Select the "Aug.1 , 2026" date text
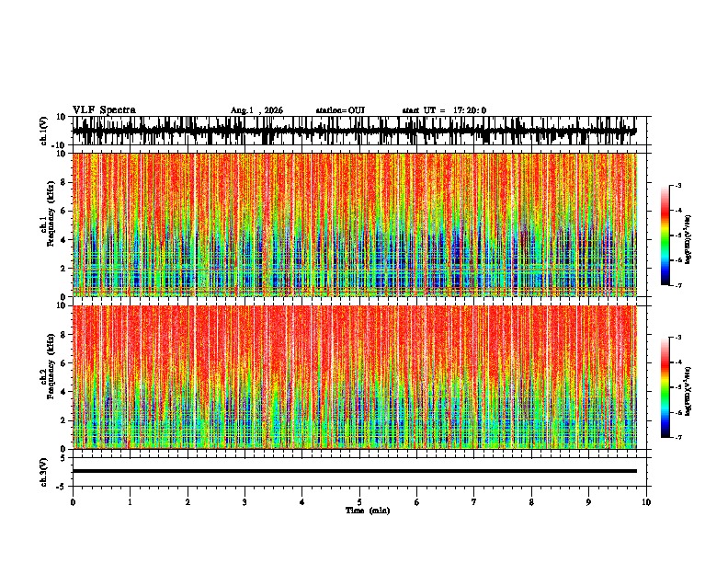The image size is (728, 563). point(256,110)
